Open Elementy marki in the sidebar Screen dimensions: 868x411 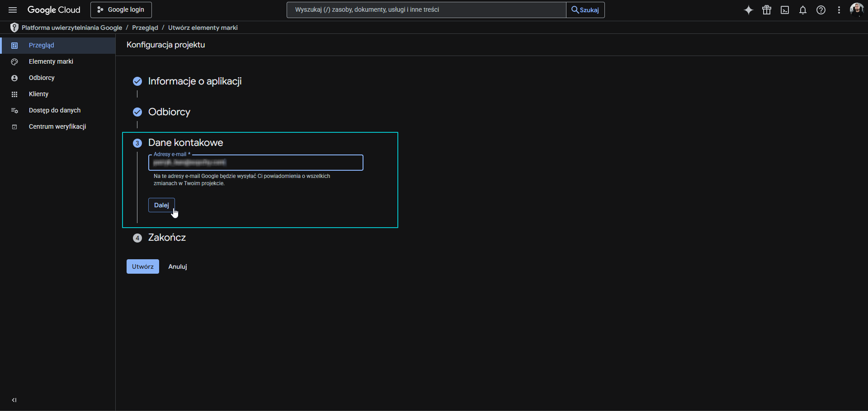pos(50,61)
